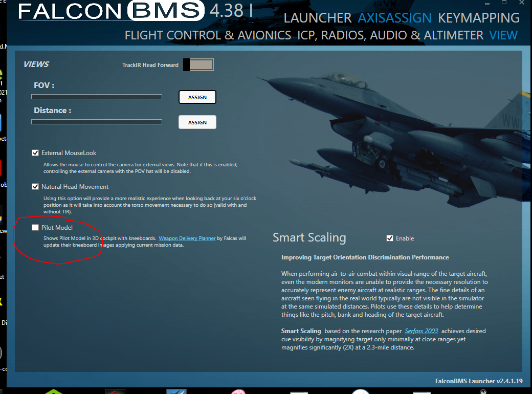Select the VIEW sub-tab
This screenshot has height=394, width=532.
pos(503,35)
